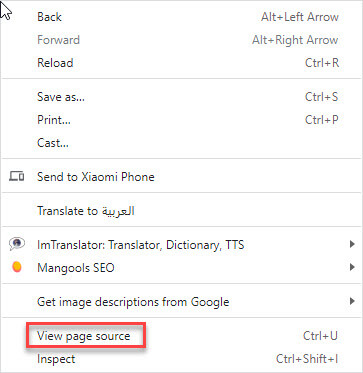Click the Send to Xiaomi Phone device icon
The height and width of the screenshot is (373, 363).
pyautogui.click(x=16, y=176)
